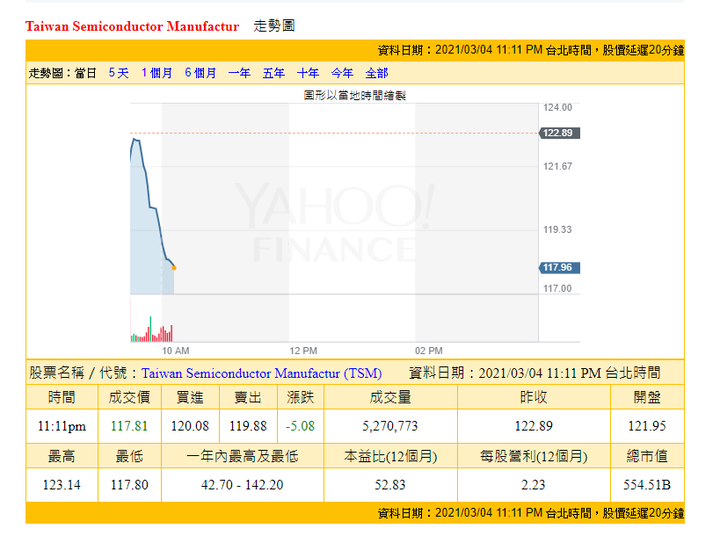Select the 42.70 - 142.20 yearly range
Image resolution: width=720 pixels, height=536 pixels.
(242, 485)
